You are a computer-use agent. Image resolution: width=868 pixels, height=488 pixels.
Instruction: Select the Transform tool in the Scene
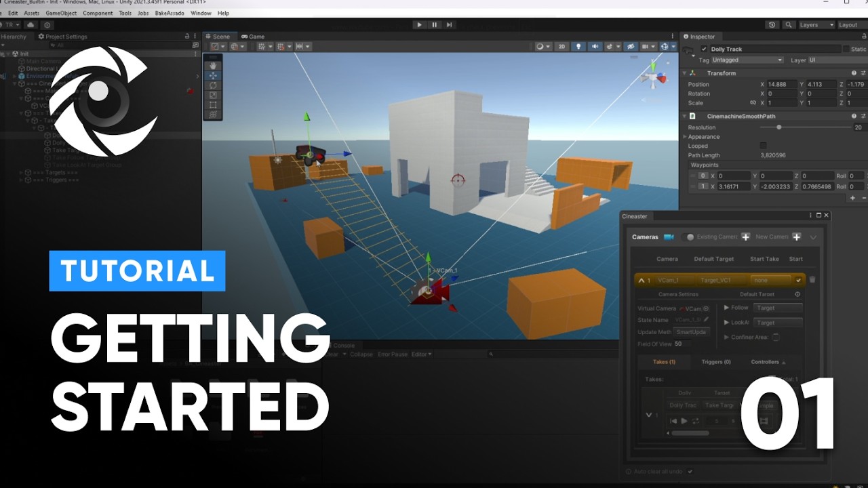coord(213,115)
